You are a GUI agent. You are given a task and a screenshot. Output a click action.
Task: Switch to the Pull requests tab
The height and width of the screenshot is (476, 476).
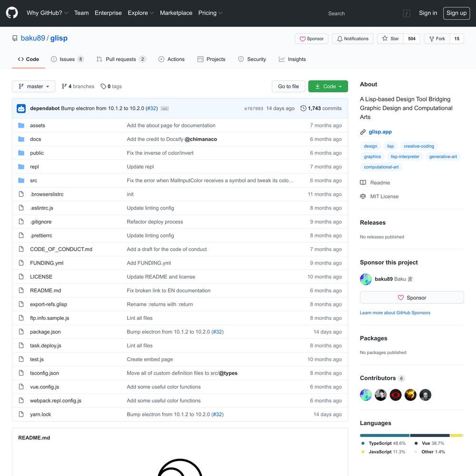point(121,59)
